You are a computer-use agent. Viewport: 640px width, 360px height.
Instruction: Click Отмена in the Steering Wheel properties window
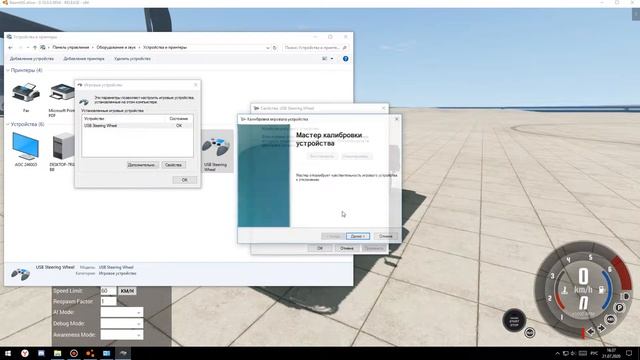347,248
